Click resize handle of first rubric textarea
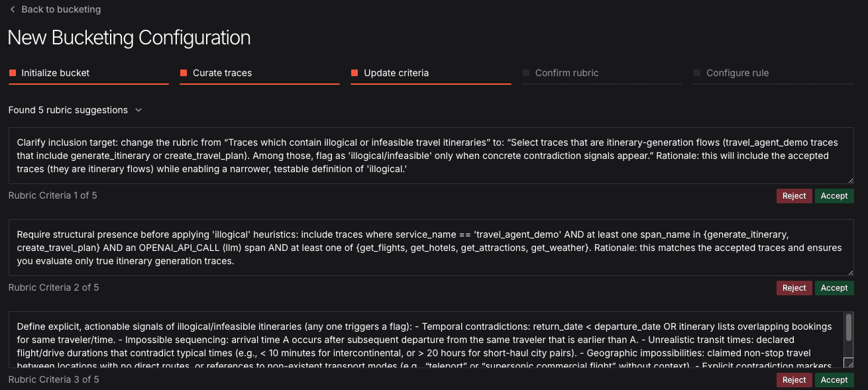 [850, 180]
